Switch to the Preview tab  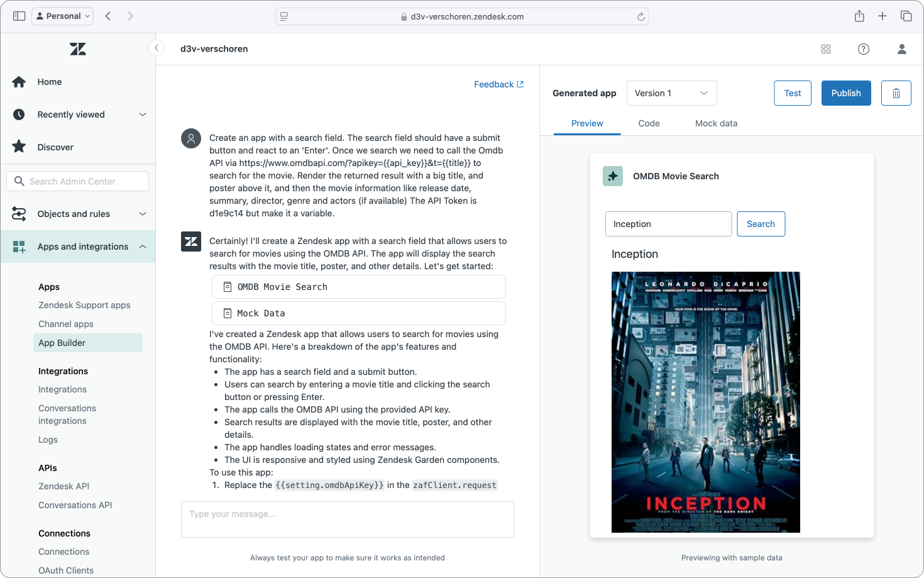(587, 123)
